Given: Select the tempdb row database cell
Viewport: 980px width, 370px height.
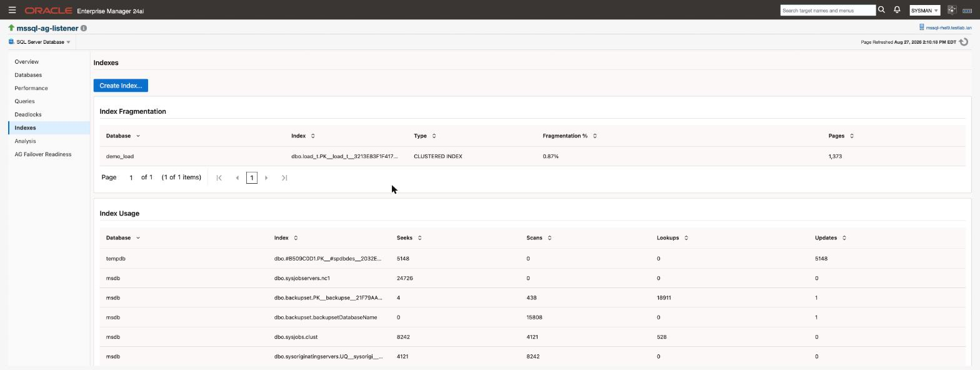Looking at the screenshot, I should (x=116, y=259).
